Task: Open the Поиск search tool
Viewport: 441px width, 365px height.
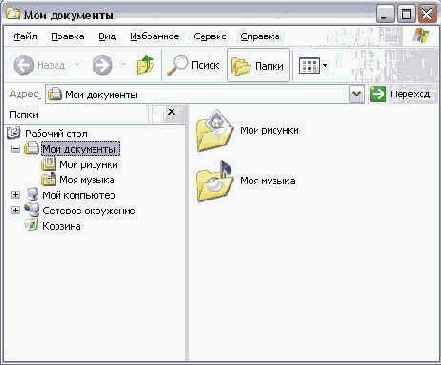Action: click(193, 65)
